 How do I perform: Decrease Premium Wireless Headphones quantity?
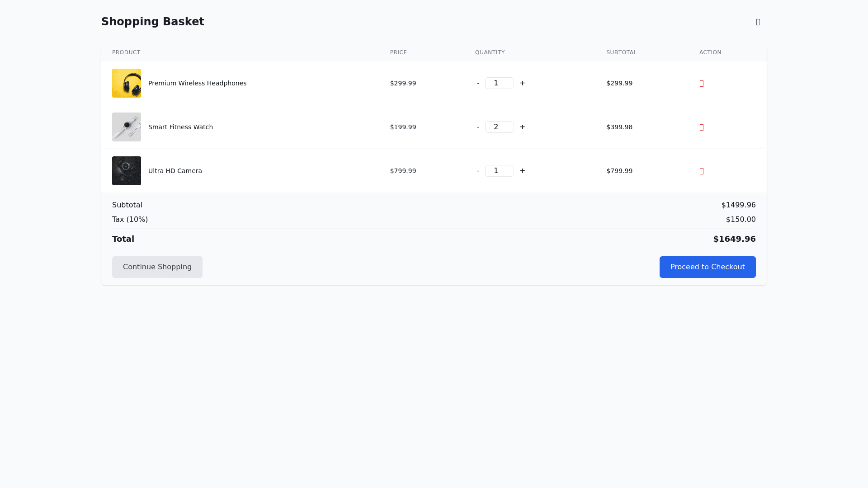(478, 83)
